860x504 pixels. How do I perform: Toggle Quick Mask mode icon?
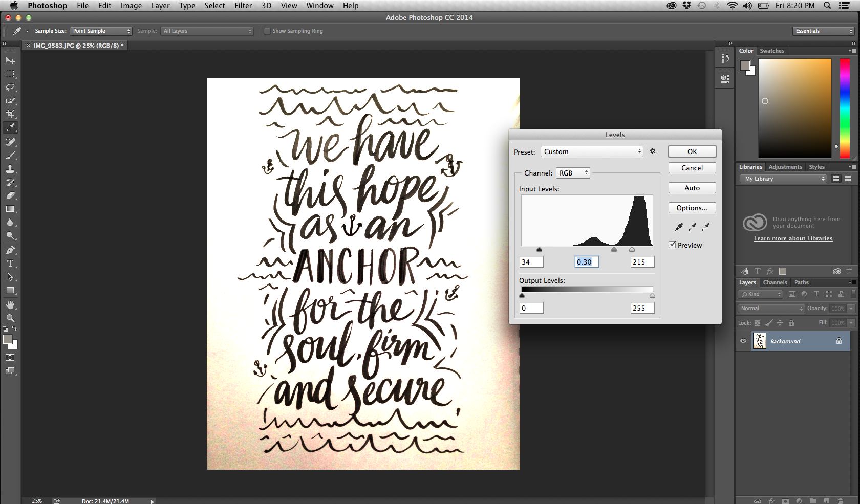(10, 358)
